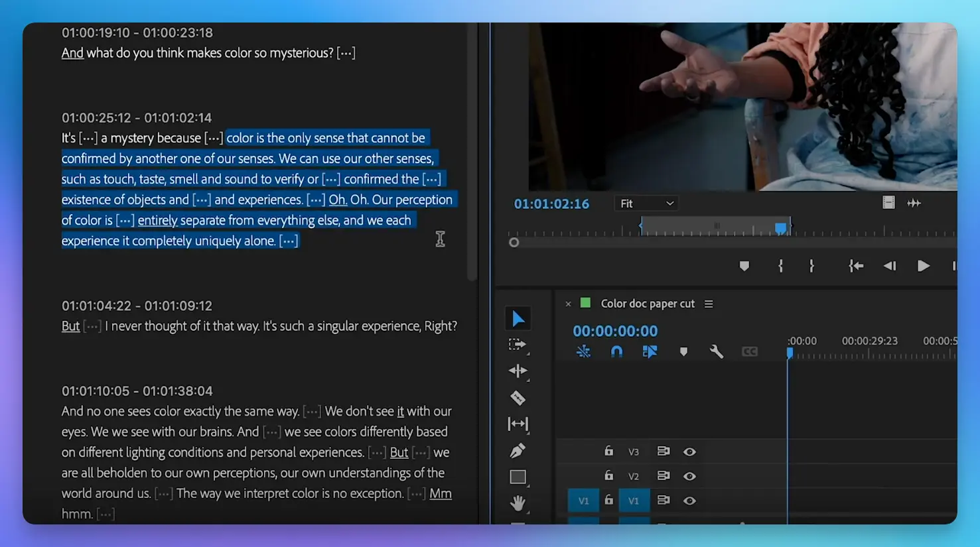Toggle V3 track output eye

click(689, 452)
